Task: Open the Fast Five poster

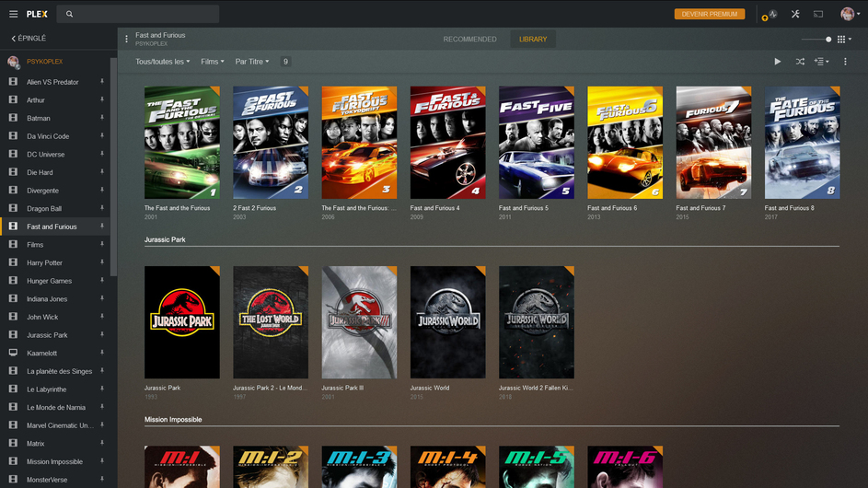Action: coord(537,143)
